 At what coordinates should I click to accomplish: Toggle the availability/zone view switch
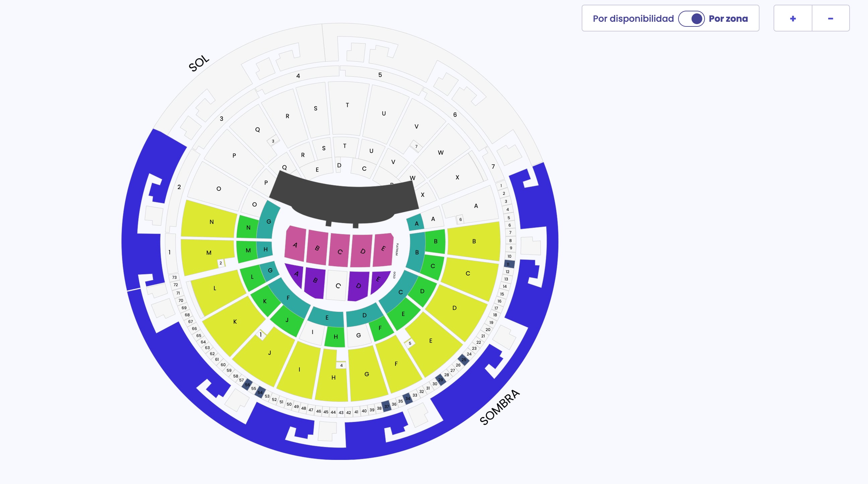coord(691,18)
